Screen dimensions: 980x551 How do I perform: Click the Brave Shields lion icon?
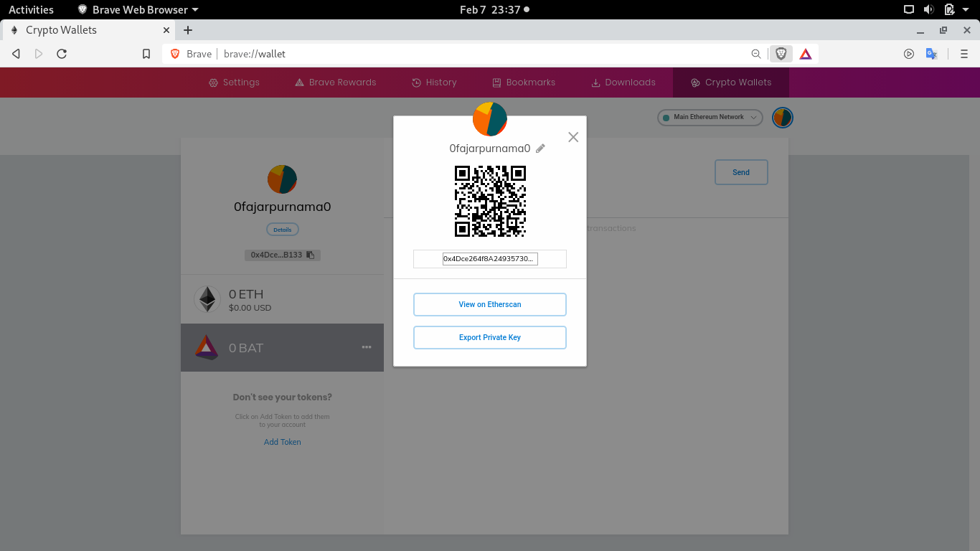click(x=781, y=54)
